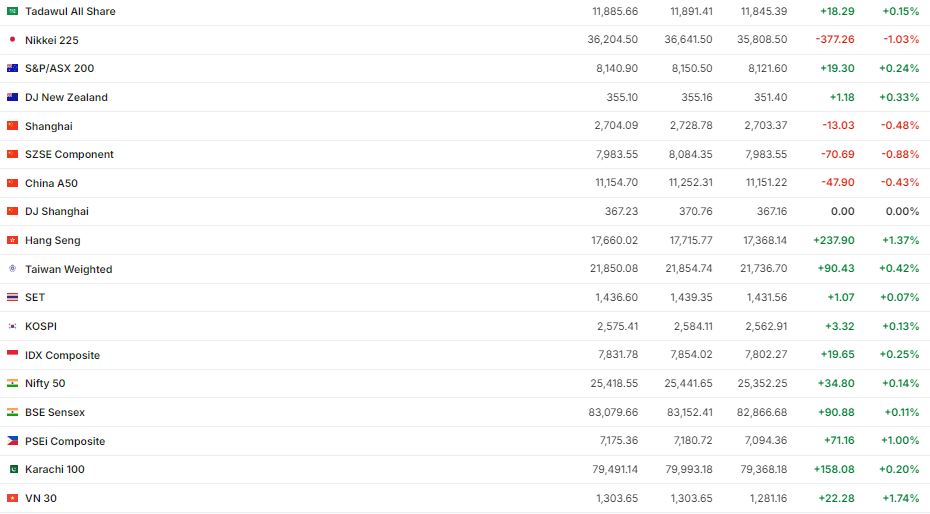Image resolution: width=930 pixels, height=514 pixels.
Task: Click the Thailand flag next to SET
Action: (12, 297)
